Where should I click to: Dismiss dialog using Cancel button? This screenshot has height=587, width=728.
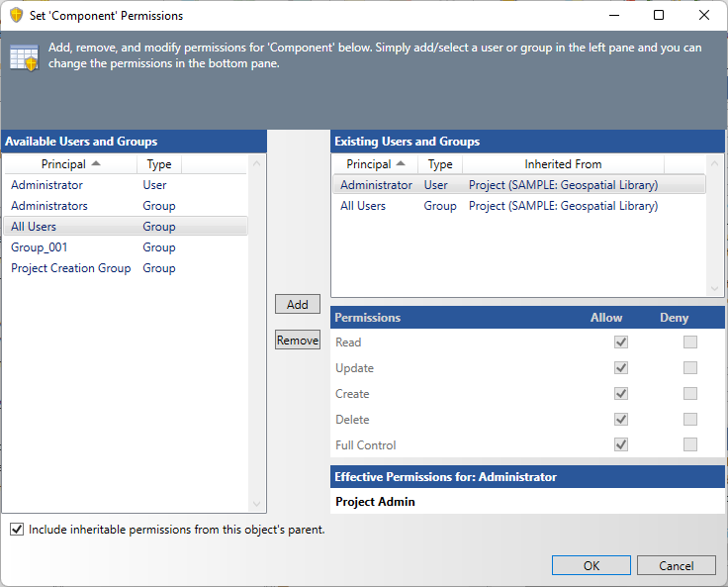[677, 565]
